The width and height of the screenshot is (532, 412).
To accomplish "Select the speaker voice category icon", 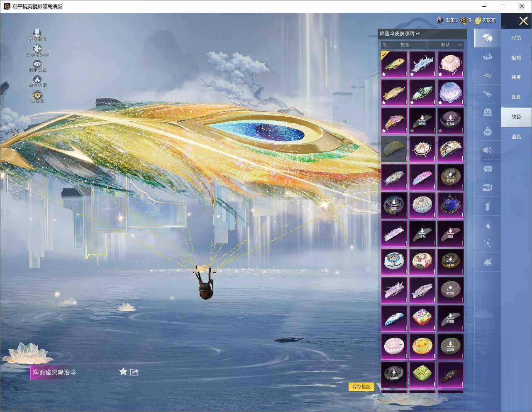I will click(x=488, y=150).
